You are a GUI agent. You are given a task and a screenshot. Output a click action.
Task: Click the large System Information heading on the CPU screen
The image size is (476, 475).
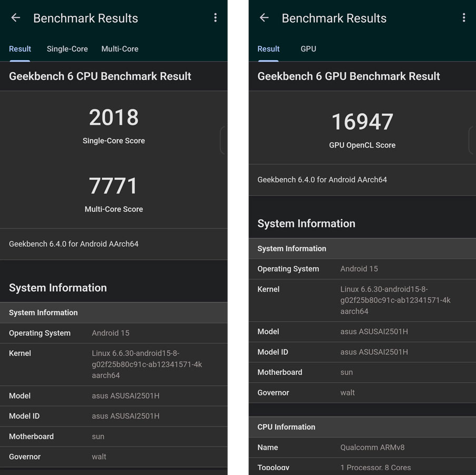(58, 288)
